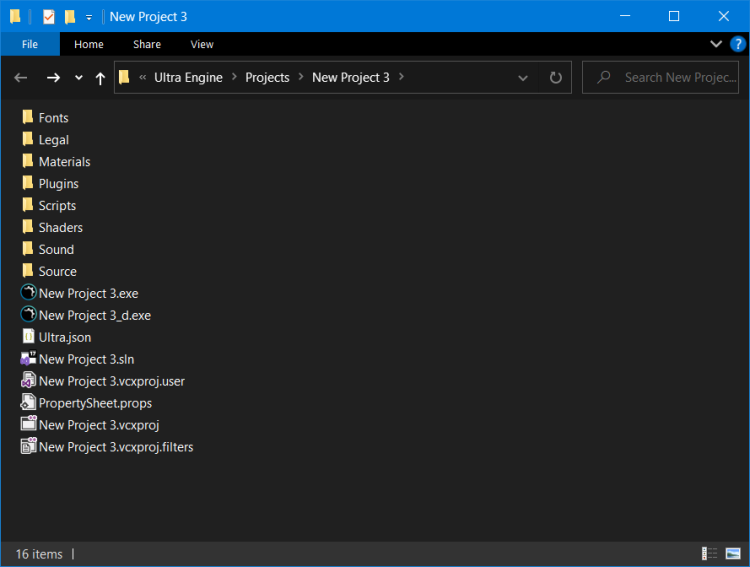
Task: Click the Shaders folder icon
Action: click(28, 227)
